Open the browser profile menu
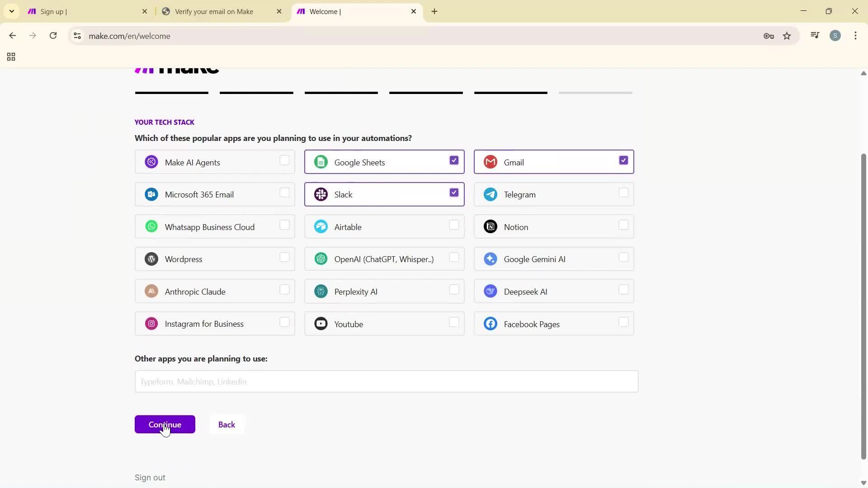 pyautogui.click(x=835, y=36)
